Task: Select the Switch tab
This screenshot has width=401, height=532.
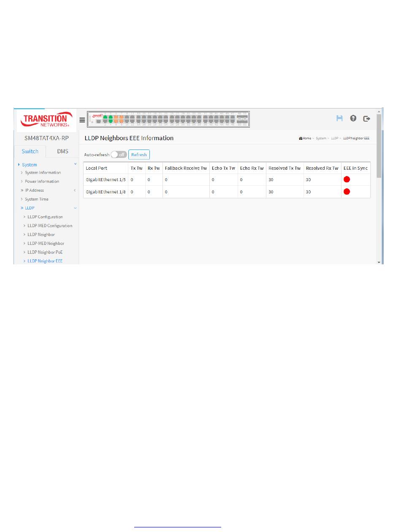Action: pyautogui.click(x=30, y=151)
